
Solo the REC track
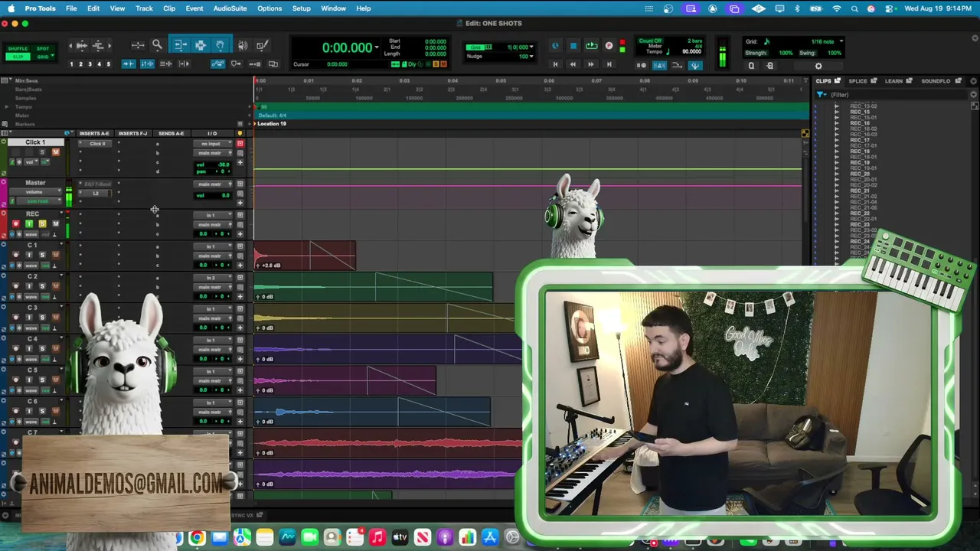42,223
